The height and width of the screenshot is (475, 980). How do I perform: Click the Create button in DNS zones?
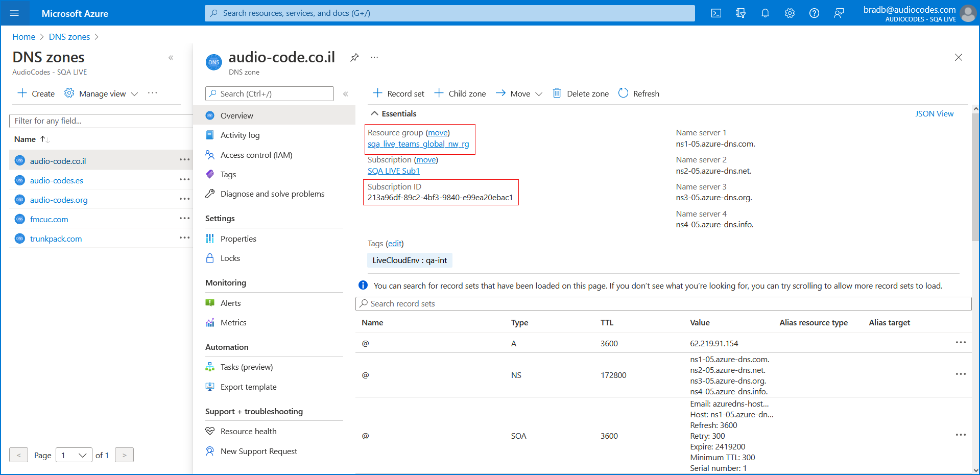click(36, 93)
